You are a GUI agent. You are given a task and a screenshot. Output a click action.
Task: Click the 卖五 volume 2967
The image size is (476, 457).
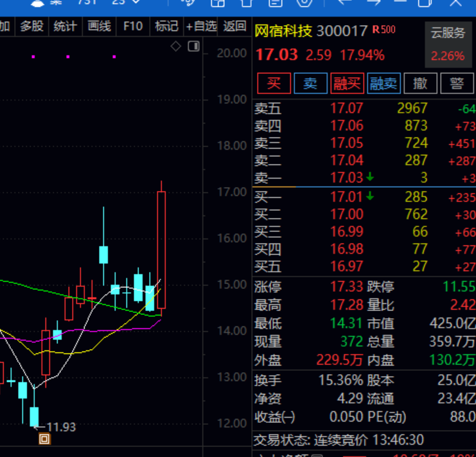412,109
